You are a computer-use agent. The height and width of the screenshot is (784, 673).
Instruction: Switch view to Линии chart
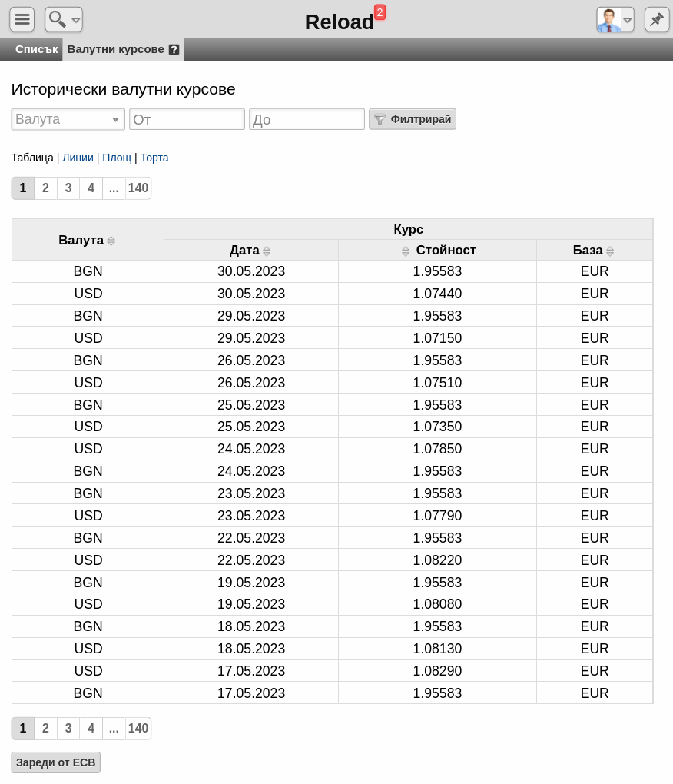(78, 158)
